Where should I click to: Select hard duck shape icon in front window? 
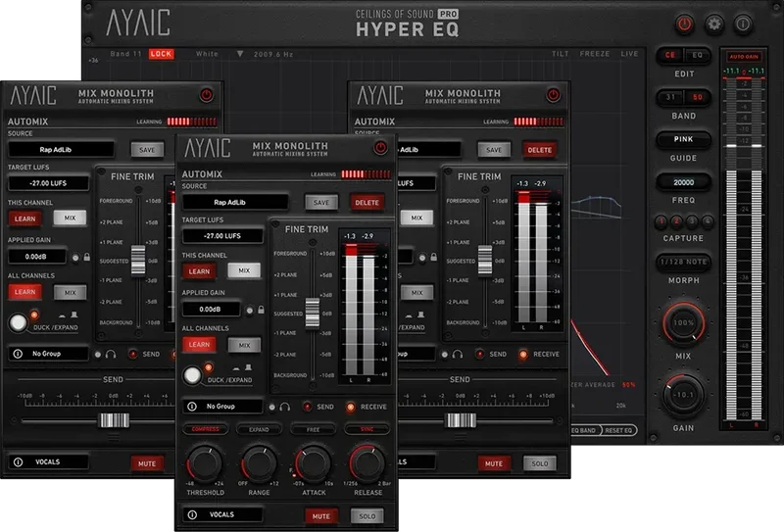pyautogui.click(x=249, y=367)
